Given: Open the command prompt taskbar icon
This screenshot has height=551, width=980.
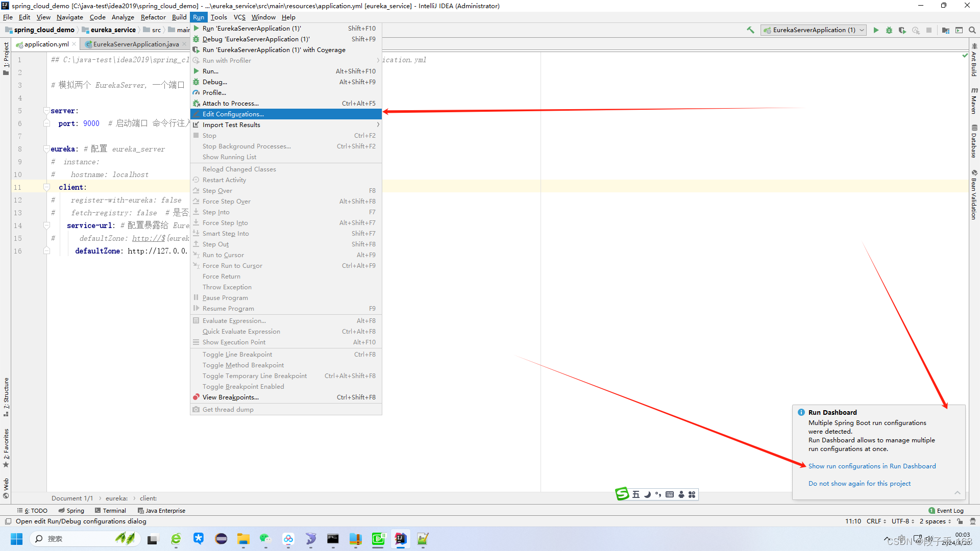Looking at the screenshot, I should point(333,539).
